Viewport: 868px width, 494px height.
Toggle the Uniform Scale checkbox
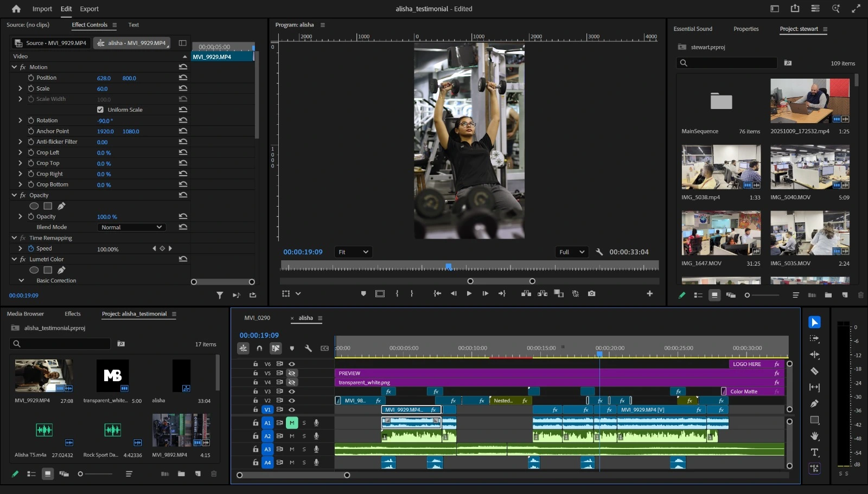[100, 110]
